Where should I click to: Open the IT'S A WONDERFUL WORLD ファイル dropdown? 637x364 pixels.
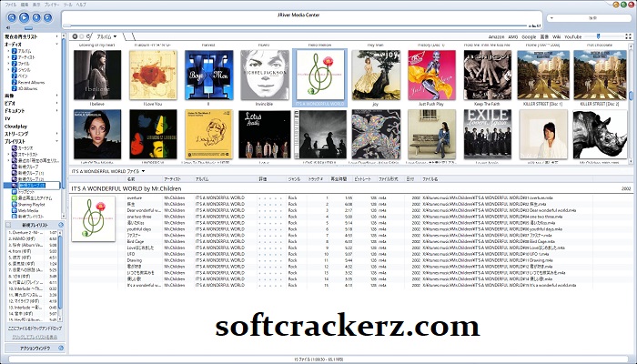[143, 171]
